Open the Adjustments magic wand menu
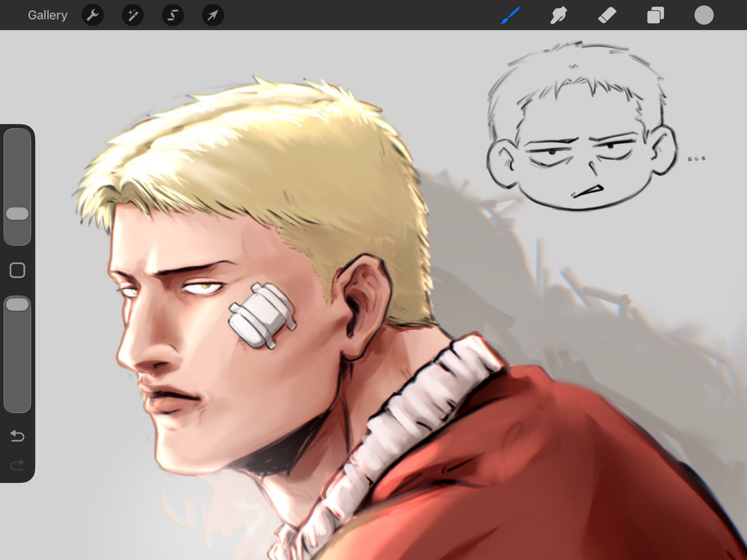Image resolution: width=747 pixels, height=560 pixels. point(133,16)
